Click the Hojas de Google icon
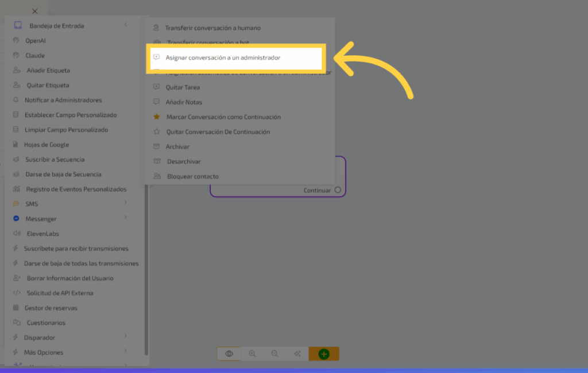 point(17,145)
